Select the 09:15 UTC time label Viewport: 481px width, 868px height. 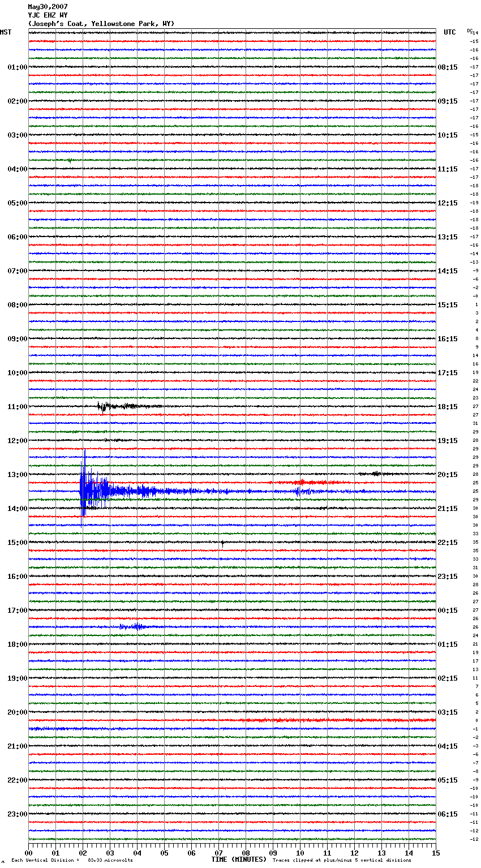(448, 101)
